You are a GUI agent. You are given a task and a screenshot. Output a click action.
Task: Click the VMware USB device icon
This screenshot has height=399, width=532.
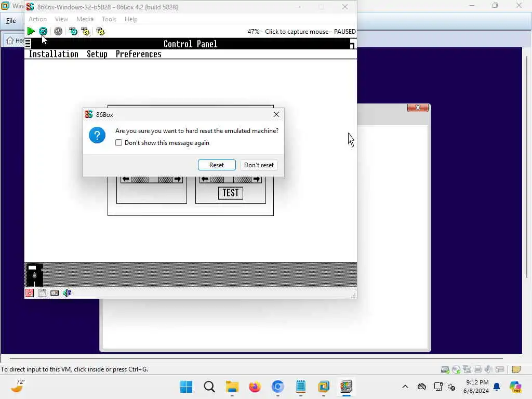click(499, 369)
